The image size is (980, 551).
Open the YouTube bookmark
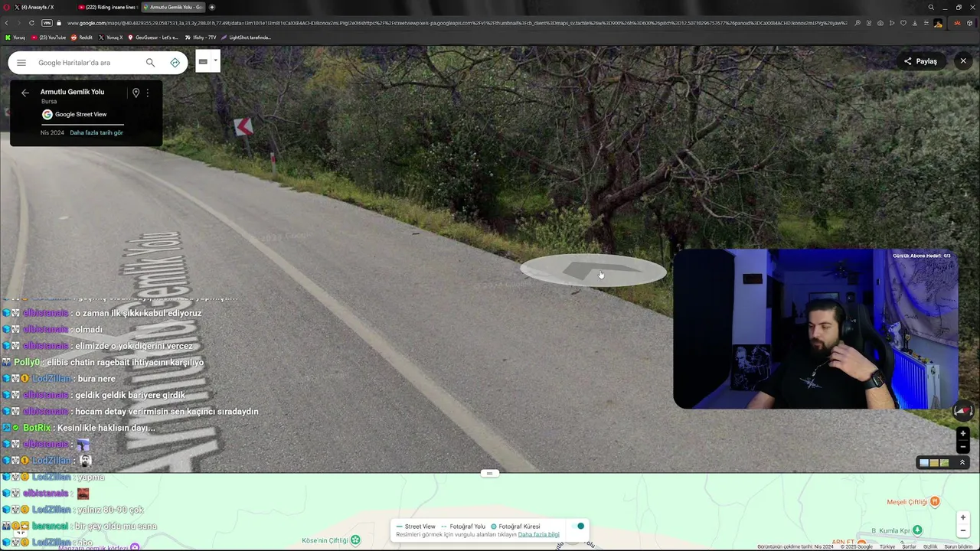coord(48,37)
